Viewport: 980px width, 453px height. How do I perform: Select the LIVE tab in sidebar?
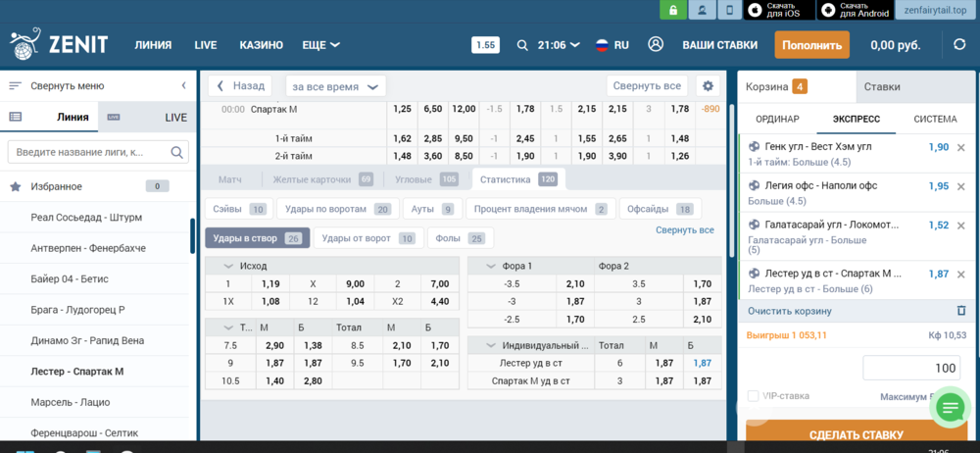click(147, 117)
